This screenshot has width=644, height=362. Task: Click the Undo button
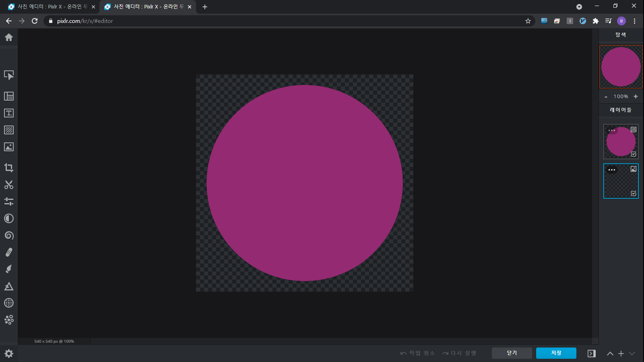[x=418, y=353]
